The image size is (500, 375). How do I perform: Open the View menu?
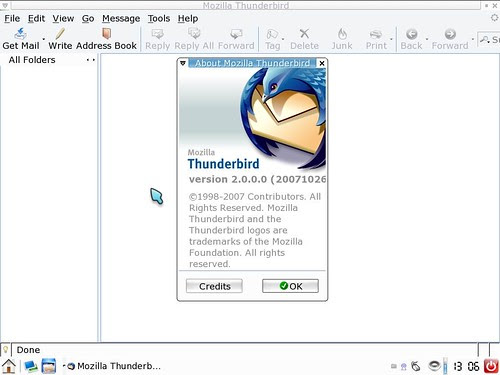pos(63,18)
